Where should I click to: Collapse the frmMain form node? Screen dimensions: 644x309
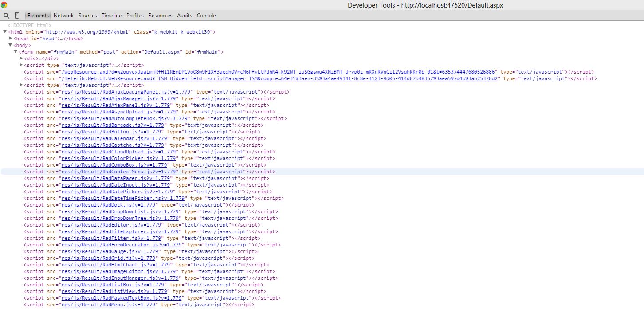[16, 52]
